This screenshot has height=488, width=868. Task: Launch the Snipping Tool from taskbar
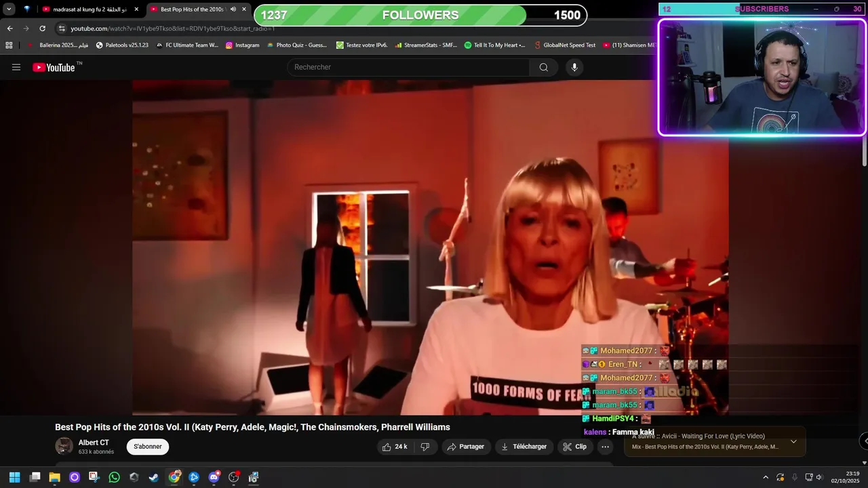(94, 477)
